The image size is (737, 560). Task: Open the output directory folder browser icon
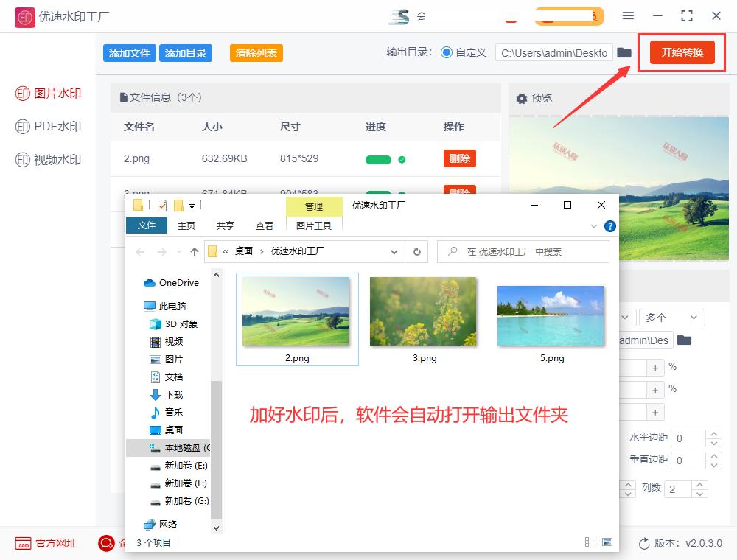pos(626,53)
